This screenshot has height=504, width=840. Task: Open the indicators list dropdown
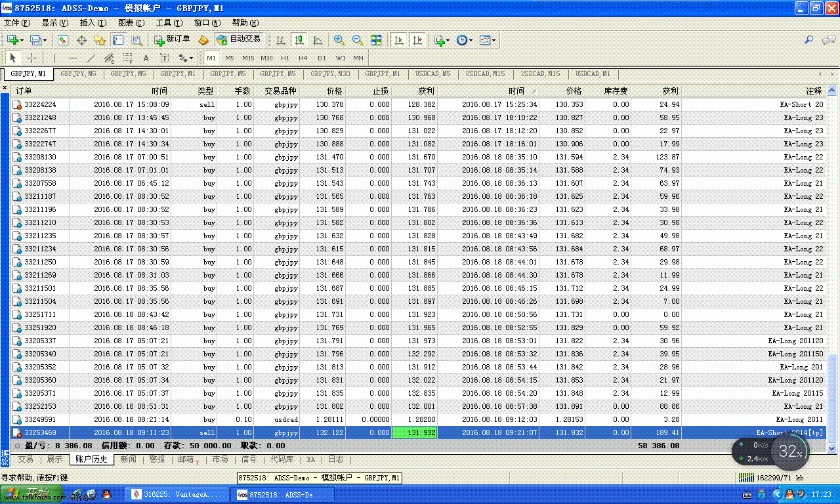[442, 40]
